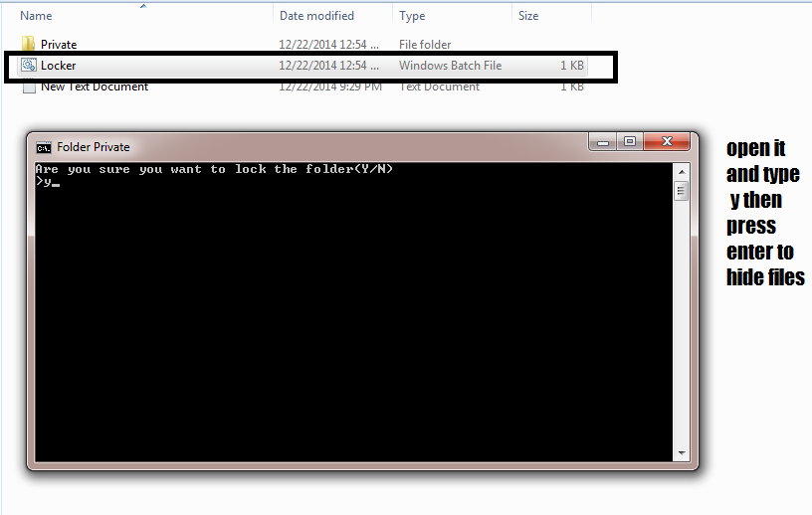
Task: Click the Private folder's date modified cell
Action: point(328,45)
